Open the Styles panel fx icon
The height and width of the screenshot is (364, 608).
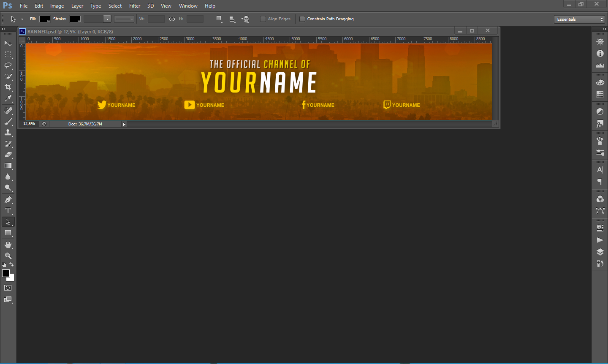[x=600, y=124]
